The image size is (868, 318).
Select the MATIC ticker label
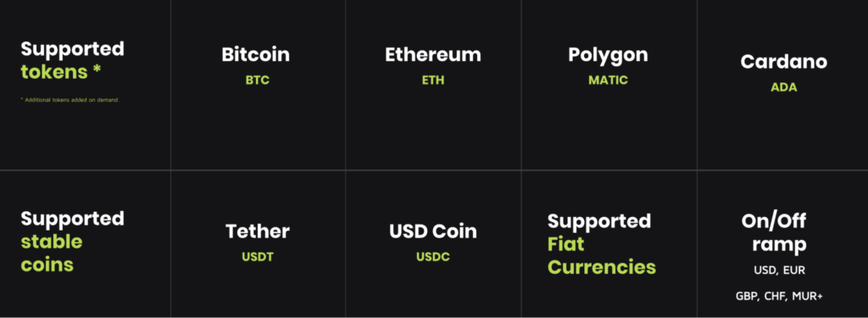point(608,80)
